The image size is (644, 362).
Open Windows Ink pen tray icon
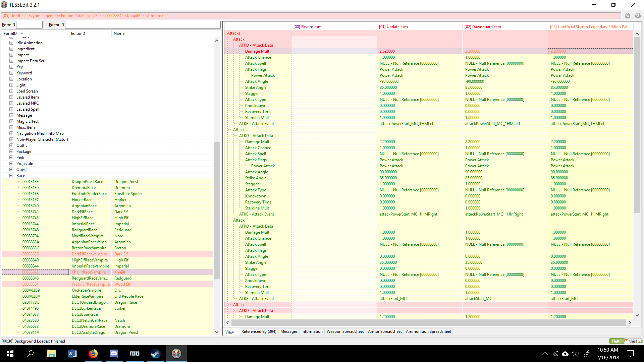point(587,354)
